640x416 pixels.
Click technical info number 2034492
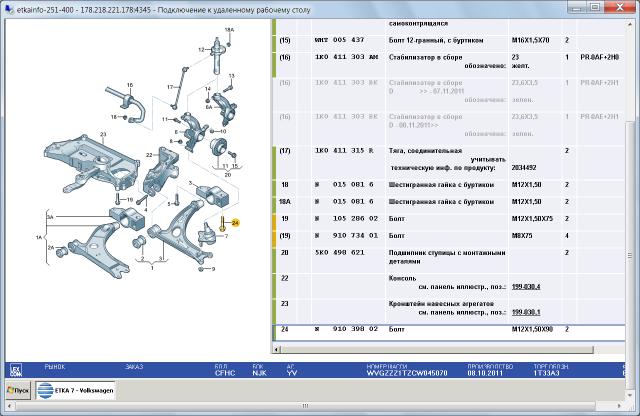click(x=524, y=168)
